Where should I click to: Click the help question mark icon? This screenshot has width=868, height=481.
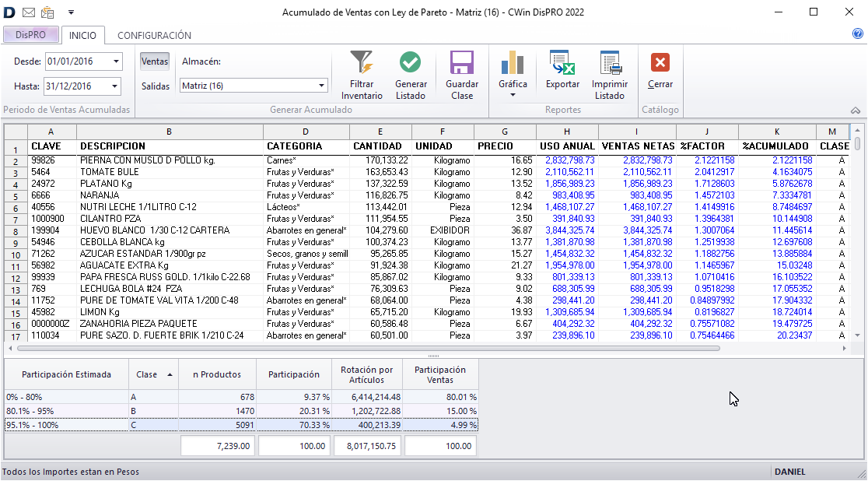(856, 33)
